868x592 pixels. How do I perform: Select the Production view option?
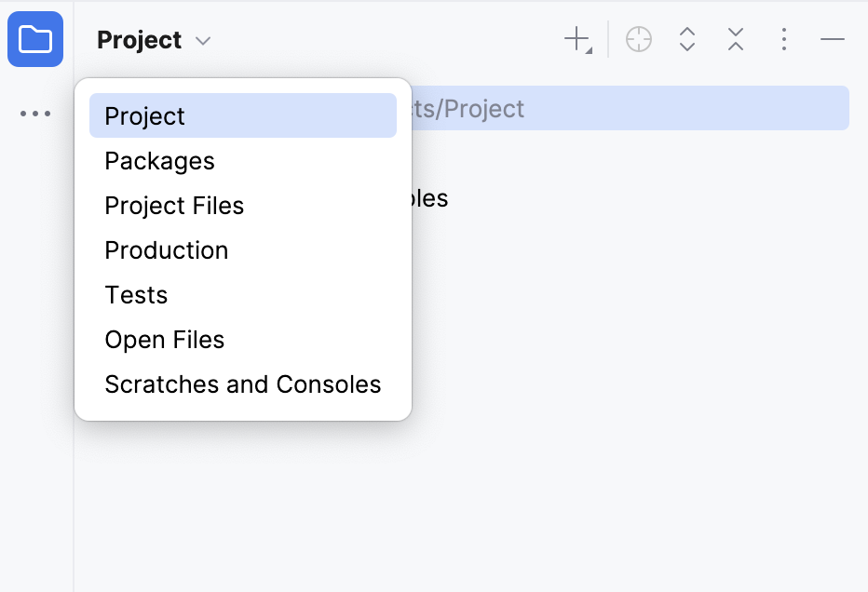click(167, 249)
